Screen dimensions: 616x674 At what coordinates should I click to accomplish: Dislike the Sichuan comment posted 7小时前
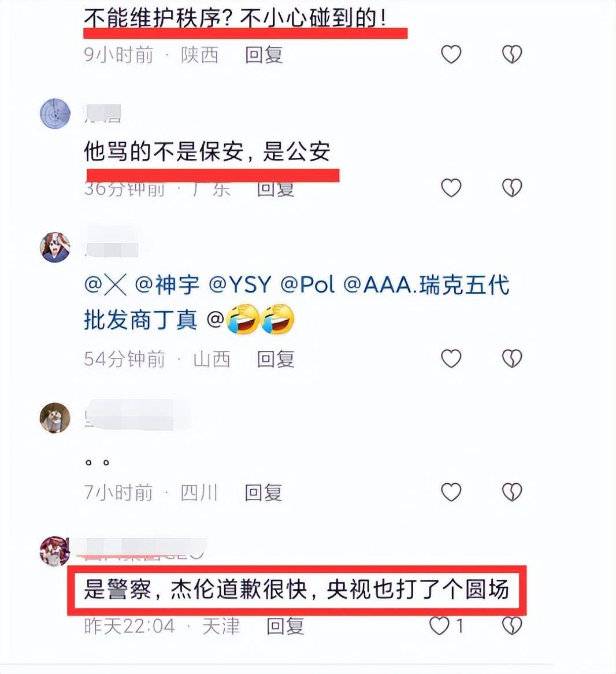coord(512,492)
